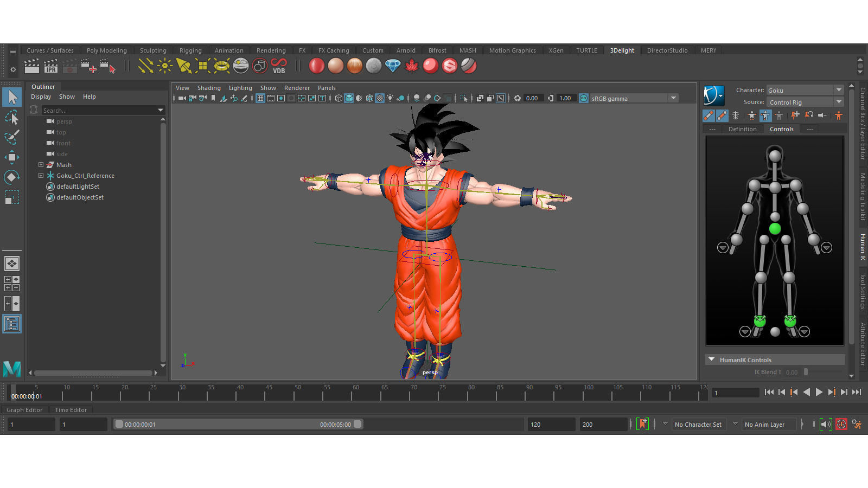Open the Graph Editor

pos(24,410)
